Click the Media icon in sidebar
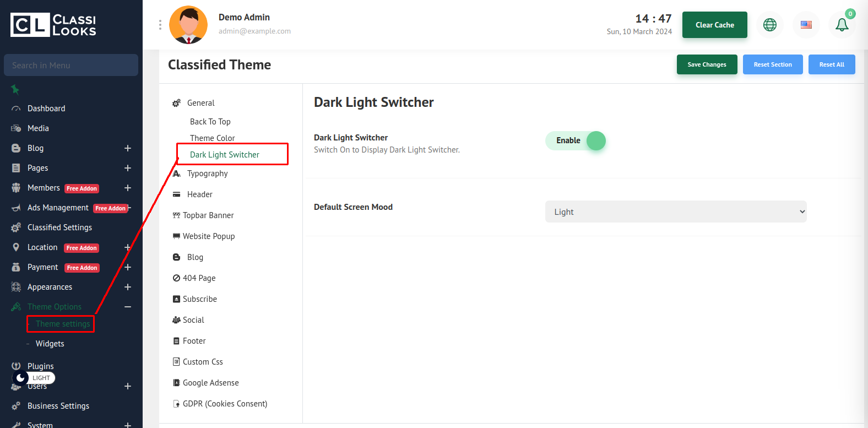Image resolution: width=868 pixels, height=428 pixels. [x=16, y=128]
